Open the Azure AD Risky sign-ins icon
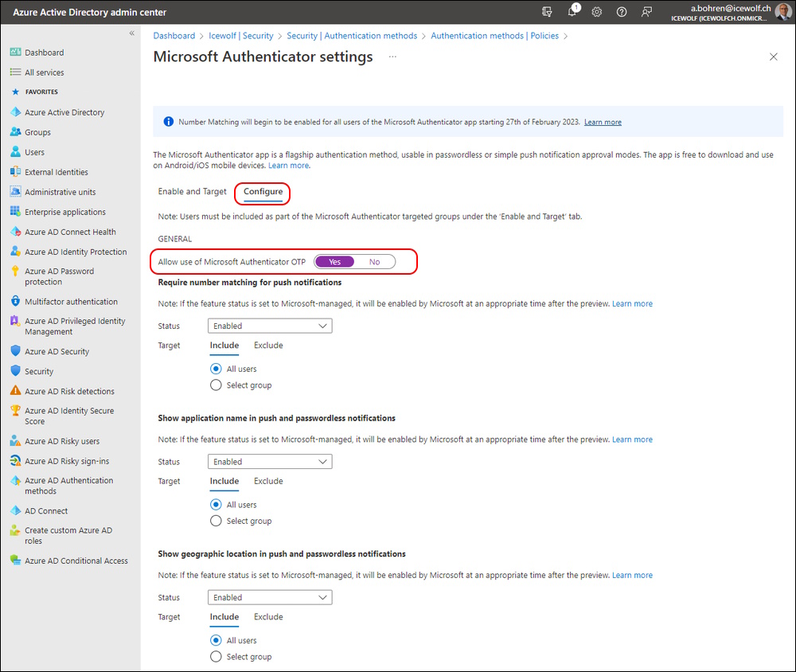This screenshot has width=796, height=672. pos(16,461)
